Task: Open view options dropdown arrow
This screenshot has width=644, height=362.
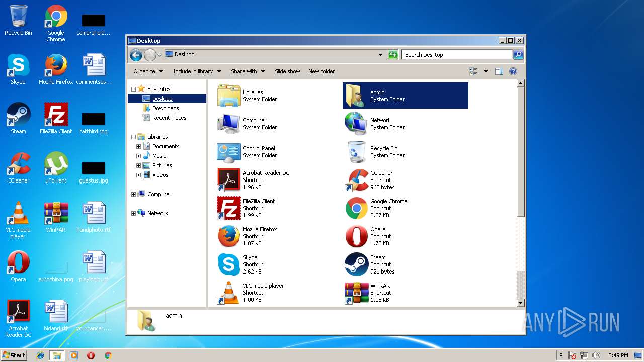Action: point(486,71)
